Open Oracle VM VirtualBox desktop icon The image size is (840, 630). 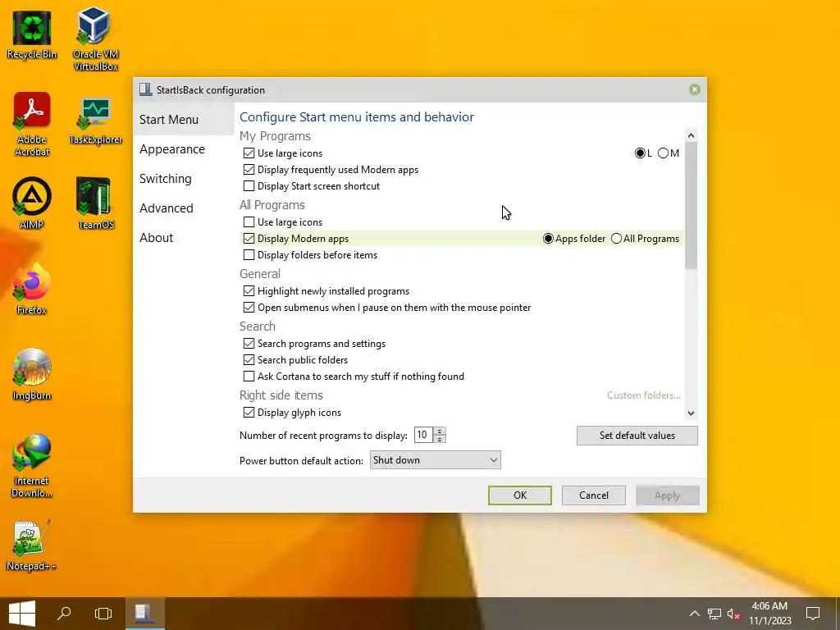(95, 39)
